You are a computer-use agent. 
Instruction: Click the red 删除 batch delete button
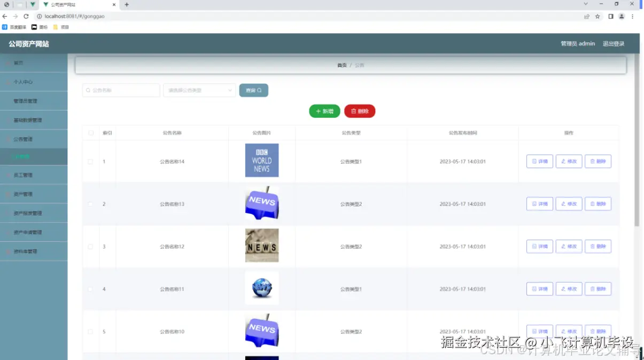tap(360, 111)
